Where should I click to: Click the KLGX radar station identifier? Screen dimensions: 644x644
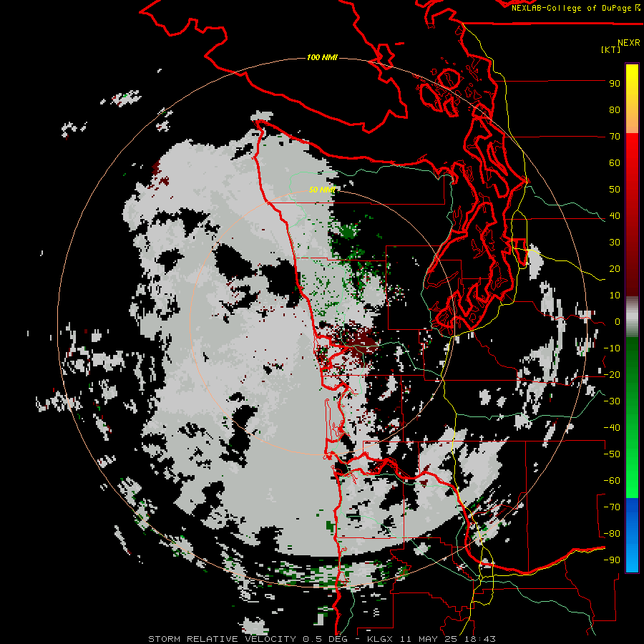tap(381, 639)
